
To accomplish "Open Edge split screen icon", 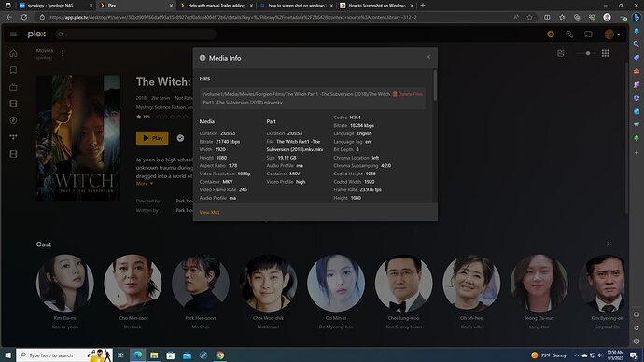I will [x=547, y=17].
